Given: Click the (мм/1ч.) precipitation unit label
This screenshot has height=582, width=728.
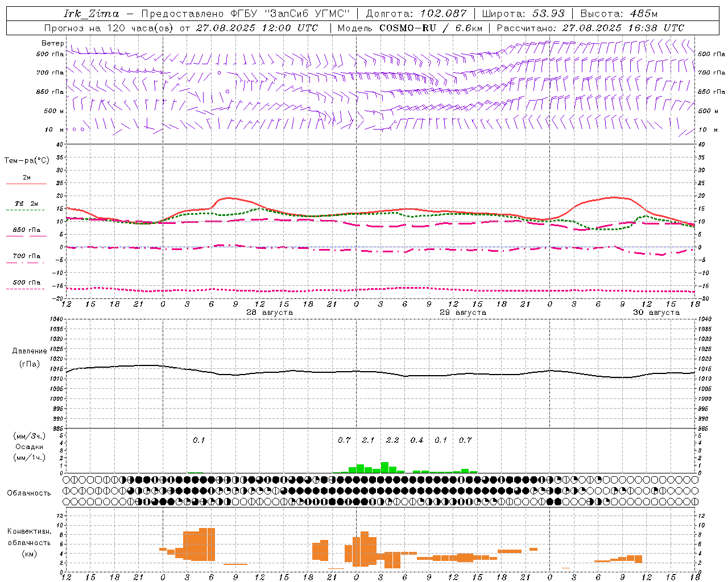Looking at the screenshot, I should pyautogui.click(x=30, y=458).
